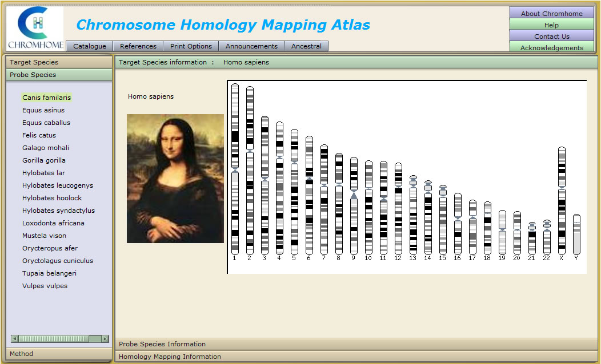Expand the Method panel

[59, 354]
